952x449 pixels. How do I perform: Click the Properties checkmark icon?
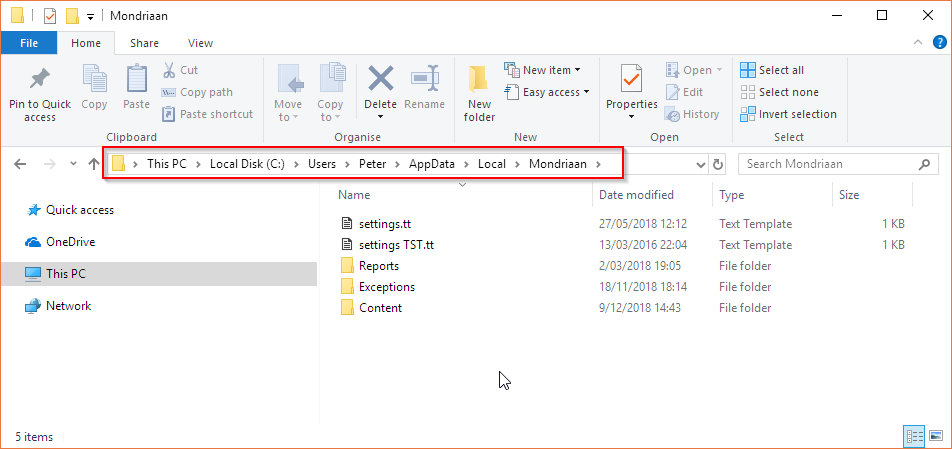pos(631,79)
